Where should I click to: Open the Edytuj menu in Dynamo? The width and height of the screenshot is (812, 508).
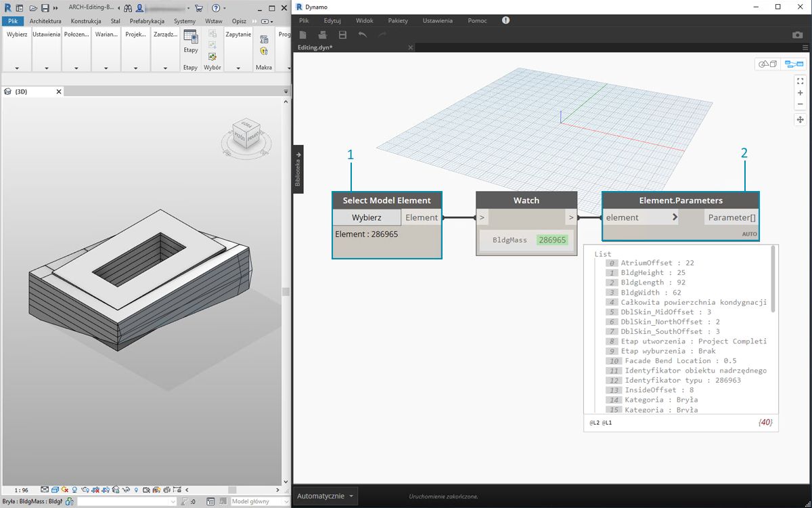click(x=332, y=20)
